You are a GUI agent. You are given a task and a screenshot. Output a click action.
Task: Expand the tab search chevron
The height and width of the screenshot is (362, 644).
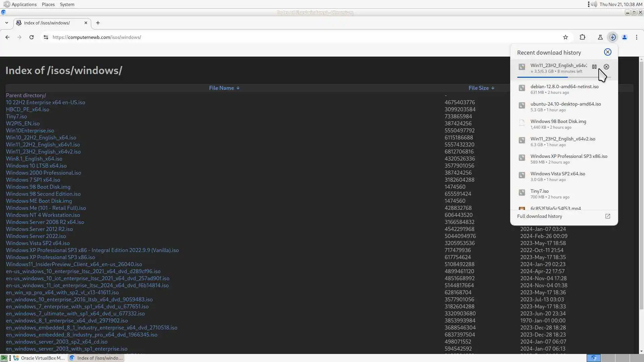coord(7,23)
